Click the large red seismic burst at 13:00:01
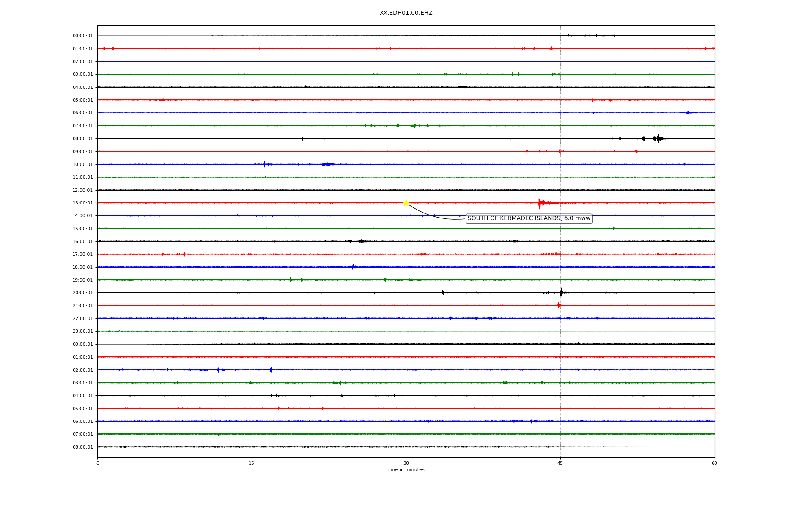Screen dimensions: 812x508 pos(540,203)
